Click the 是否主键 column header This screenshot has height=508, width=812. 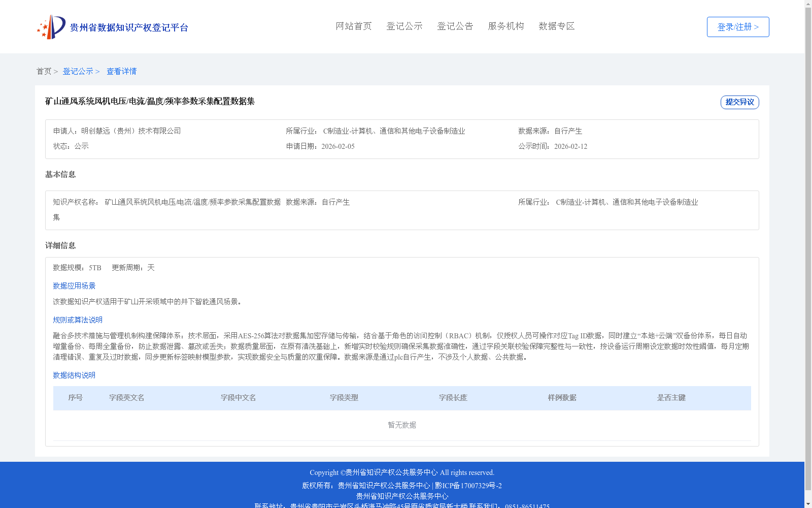671,398
